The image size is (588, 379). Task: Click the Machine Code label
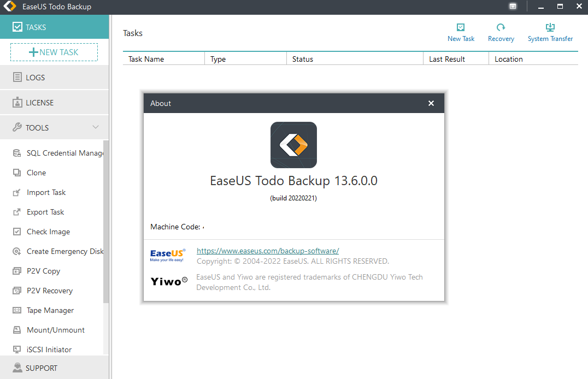click(175, 227)
